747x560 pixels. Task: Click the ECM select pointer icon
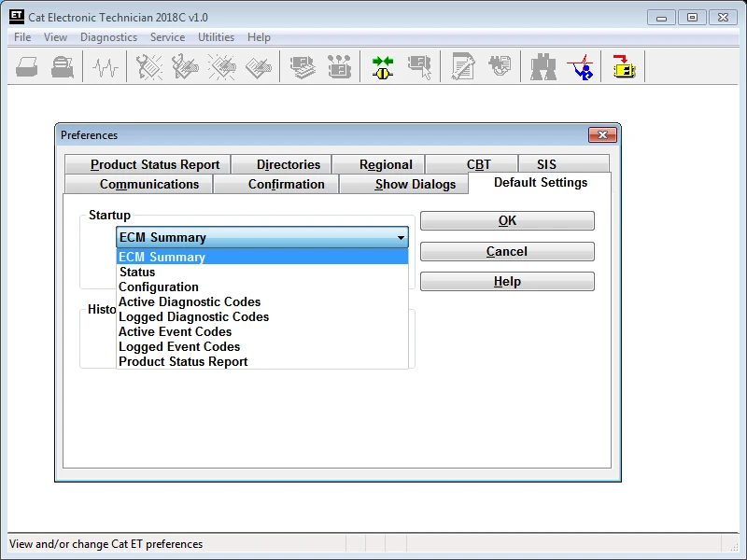419,67
